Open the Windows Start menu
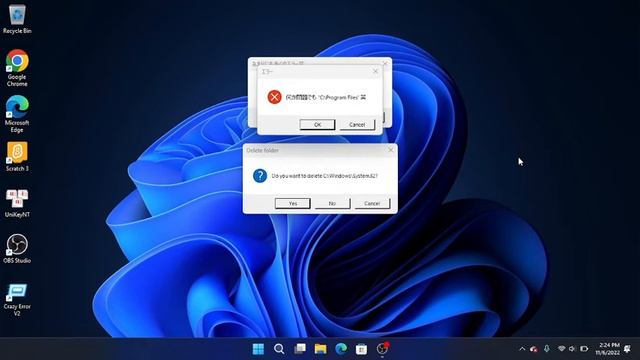 click(x=258, y=349)
